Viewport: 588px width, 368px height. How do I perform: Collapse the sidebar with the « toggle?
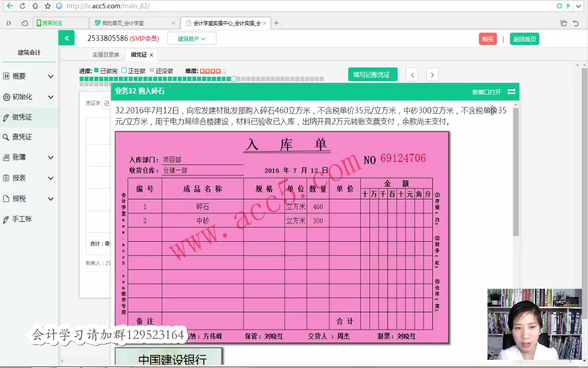66,38
